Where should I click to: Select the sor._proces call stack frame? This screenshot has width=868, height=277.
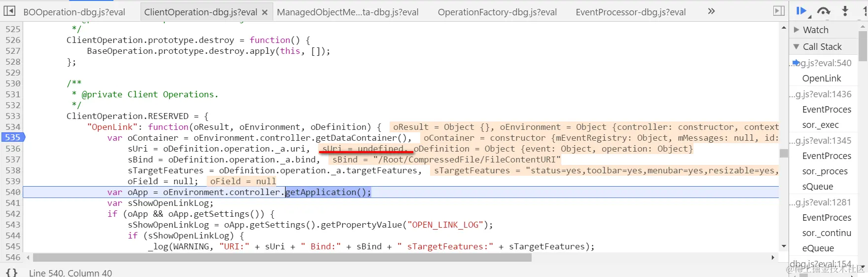click(825, 171)
